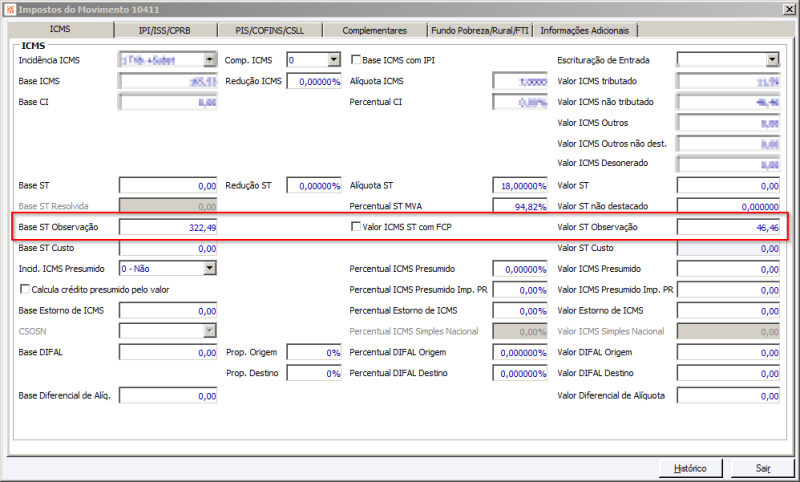The width and height of the screenshot is (800, 482).
Task: Click the Valor ST Custo field
Action: pos(728,248)
